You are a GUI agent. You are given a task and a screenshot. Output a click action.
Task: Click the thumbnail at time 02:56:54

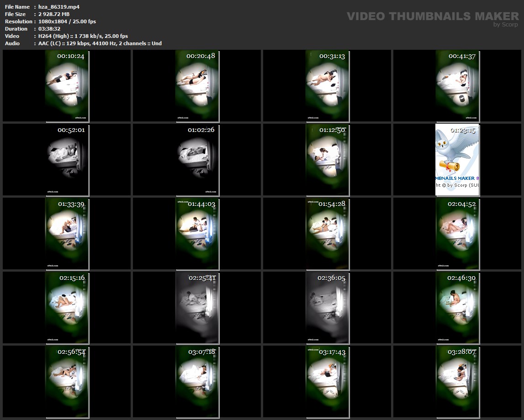(67, 382)
